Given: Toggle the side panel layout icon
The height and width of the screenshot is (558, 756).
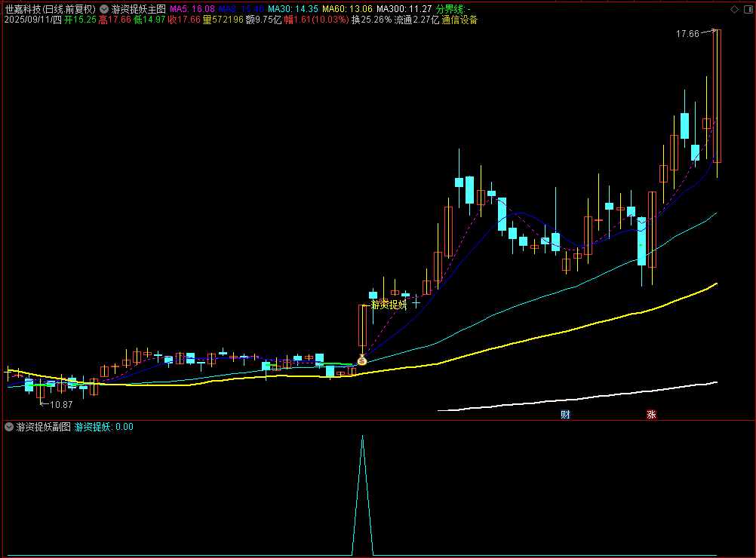Looking at the screenshot, I should 748,9.
